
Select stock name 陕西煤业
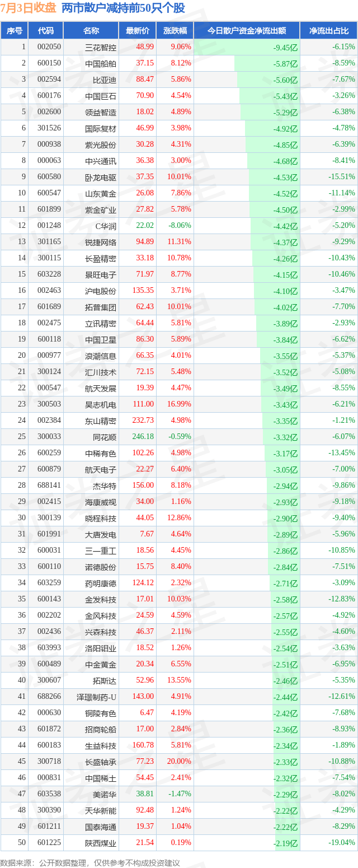tap(101, 843)
